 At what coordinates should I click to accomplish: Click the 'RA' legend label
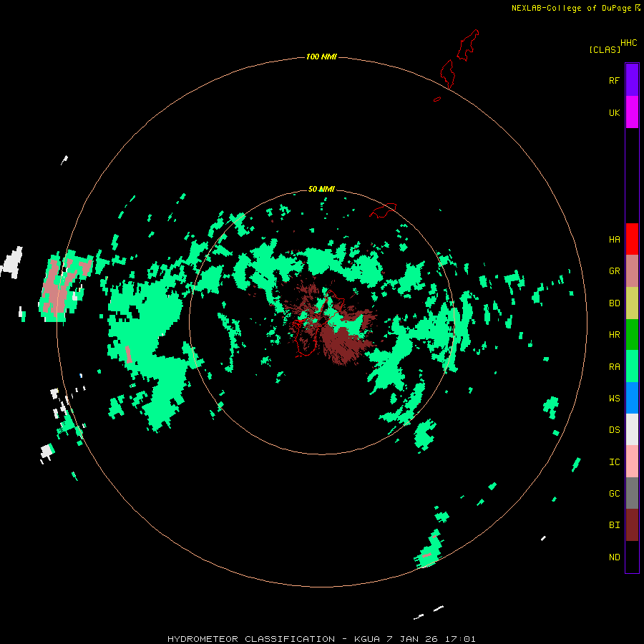(614, 367)
